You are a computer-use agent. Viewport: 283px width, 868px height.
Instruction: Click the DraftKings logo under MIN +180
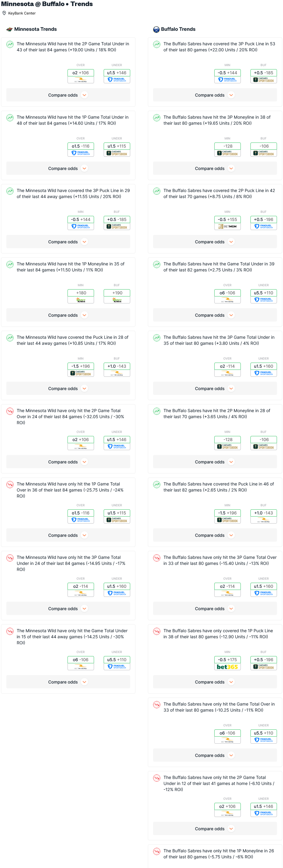81,300
